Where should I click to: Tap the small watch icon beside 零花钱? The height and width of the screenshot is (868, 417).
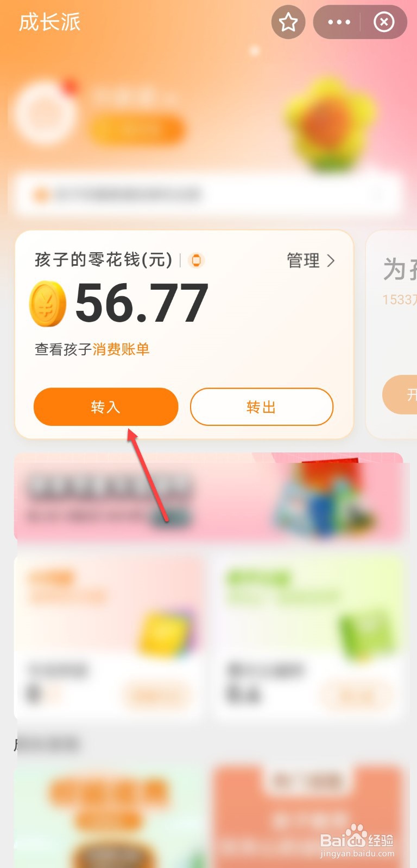(x=196, y=260)
